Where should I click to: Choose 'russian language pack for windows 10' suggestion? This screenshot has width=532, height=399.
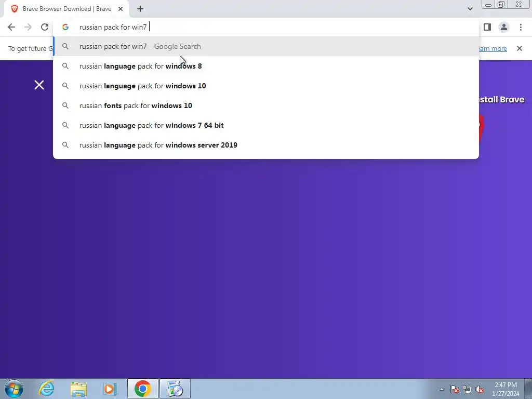(x=266, y=86)
